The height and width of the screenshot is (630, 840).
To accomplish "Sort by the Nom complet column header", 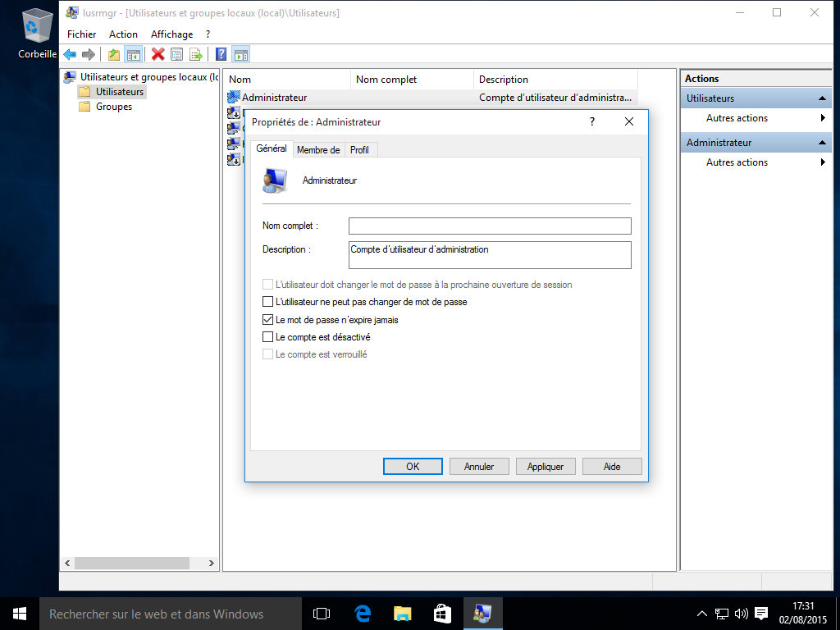I will 413,80.
